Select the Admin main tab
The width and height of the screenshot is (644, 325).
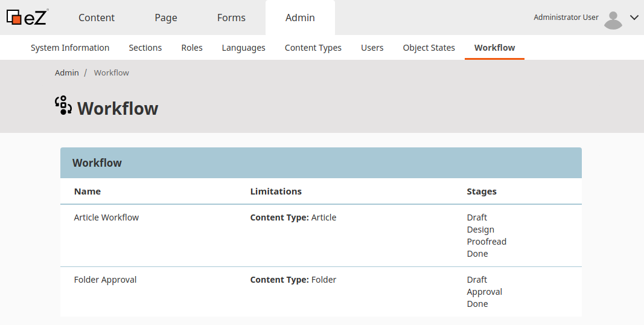300,18
